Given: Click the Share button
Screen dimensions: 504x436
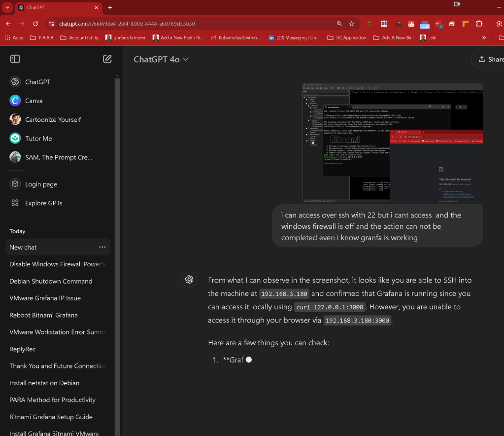Looking at the screenshot, I should 488,59.
